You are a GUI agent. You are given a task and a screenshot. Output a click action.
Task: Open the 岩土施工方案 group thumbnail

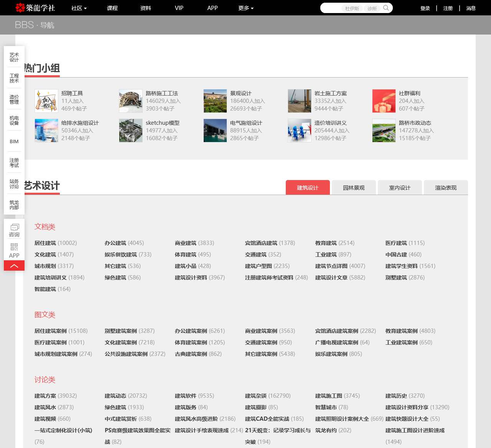coord(299,101)
